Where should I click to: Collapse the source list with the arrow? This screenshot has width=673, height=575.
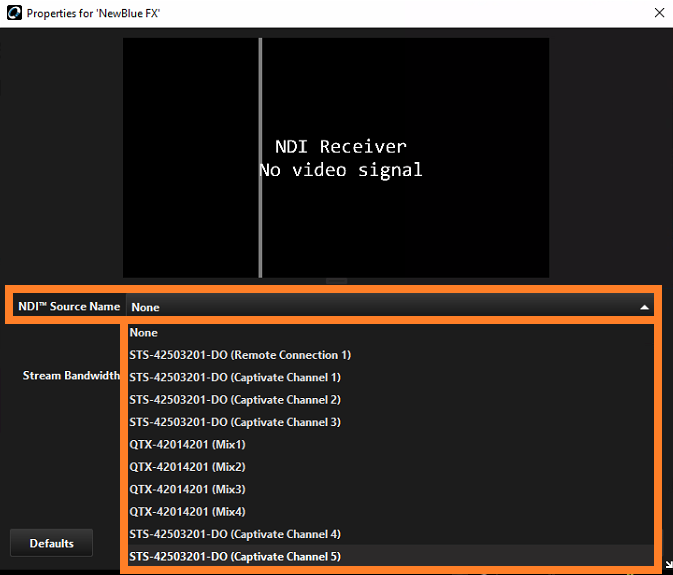[x=644, y=307]
